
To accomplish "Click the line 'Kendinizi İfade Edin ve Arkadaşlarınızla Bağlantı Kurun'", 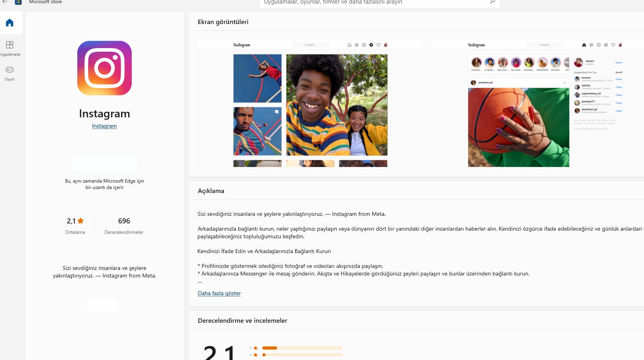I will point(264,251).
